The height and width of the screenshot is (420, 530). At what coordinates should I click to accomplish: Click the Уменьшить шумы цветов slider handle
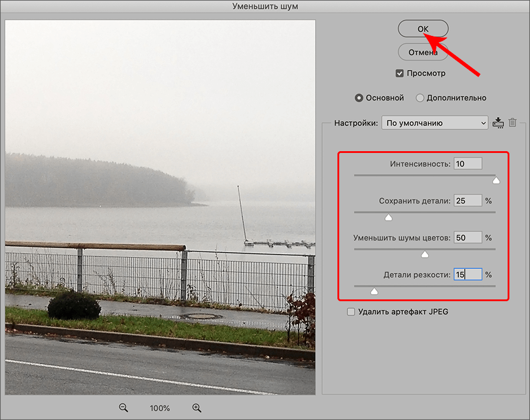click(x=424, y=254)
